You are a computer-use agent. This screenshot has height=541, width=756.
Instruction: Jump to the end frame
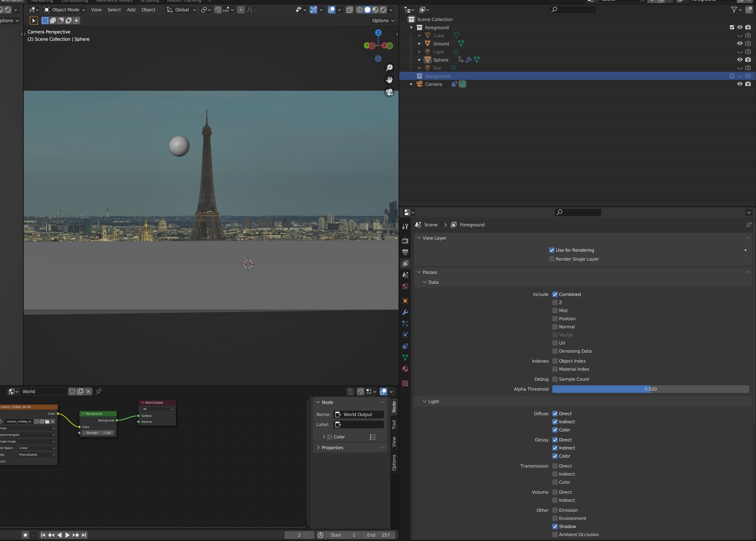84,535
